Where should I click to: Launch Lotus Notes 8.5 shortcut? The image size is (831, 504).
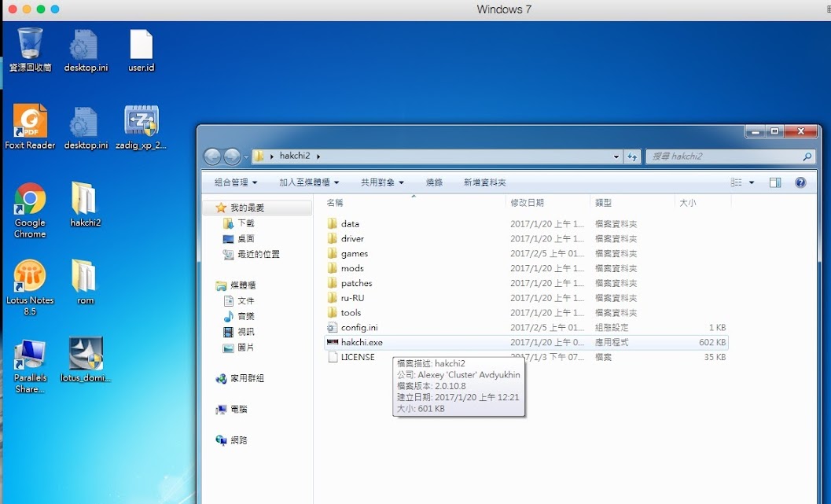(x=30, y=287)
